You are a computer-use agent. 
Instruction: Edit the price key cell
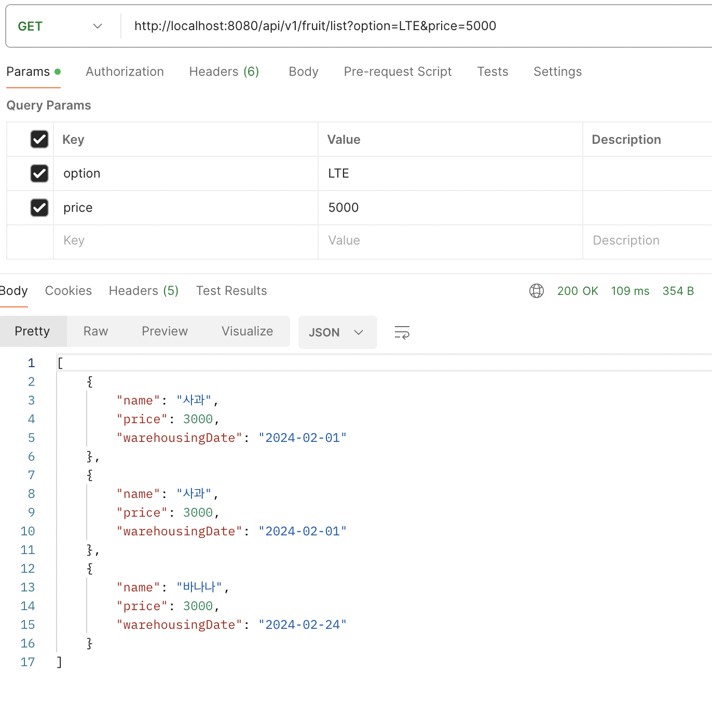(x=186, y=208)
